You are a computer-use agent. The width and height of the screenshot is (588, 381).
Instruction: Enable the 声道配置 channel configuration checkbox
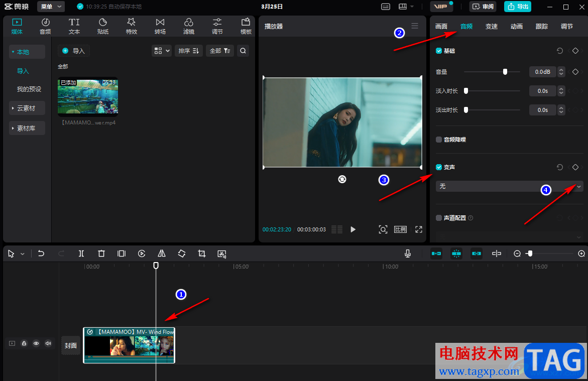[x=439, y=218]
